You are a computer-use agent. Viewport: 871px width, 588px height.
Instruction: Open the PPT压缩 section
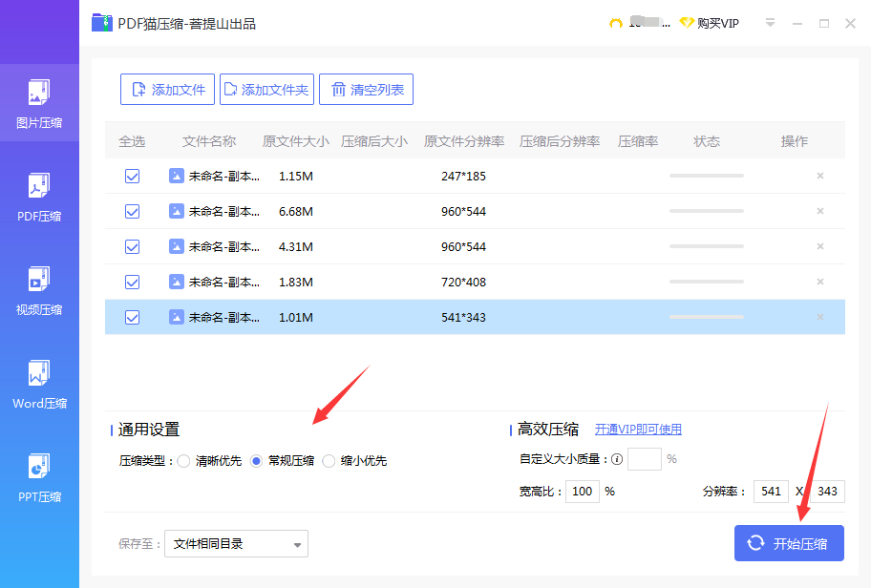point(39,477)
